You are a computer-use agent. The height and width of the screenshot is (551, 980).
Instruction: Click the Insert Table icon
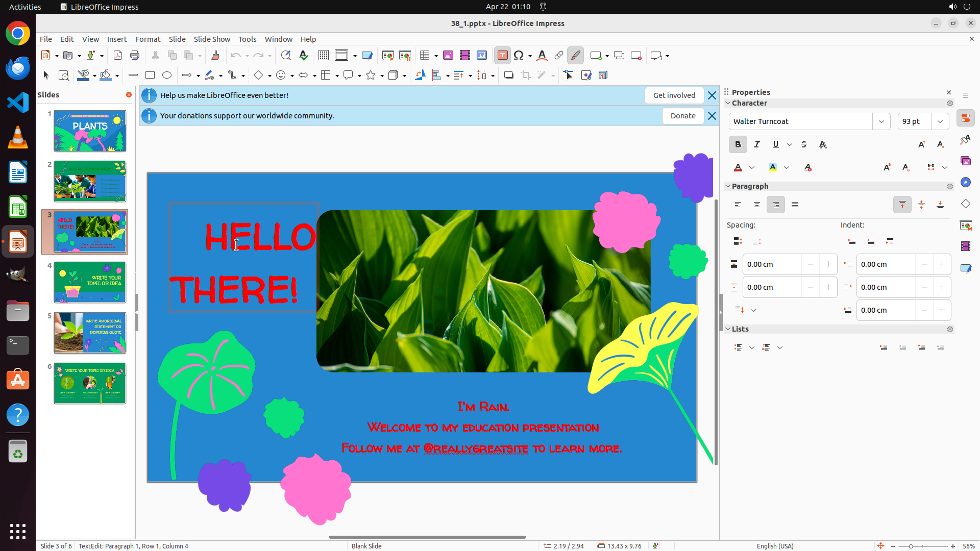(x=424, y=56)
